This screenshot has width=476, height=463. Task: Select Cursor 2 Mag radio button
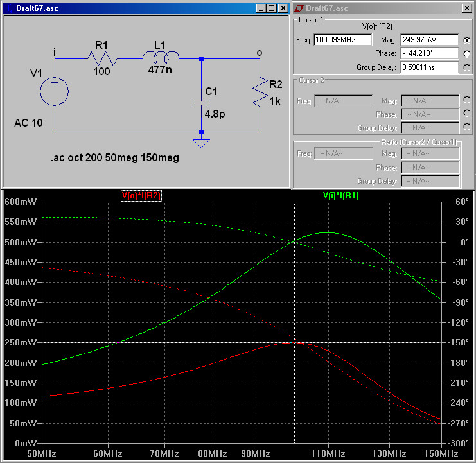click(x=467, y=100)
